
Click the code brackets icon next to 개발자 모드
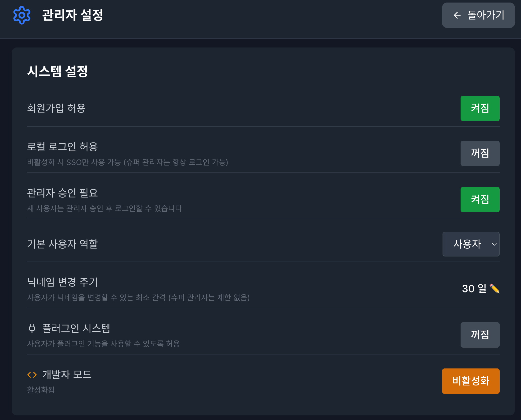(x=32, y=374)
